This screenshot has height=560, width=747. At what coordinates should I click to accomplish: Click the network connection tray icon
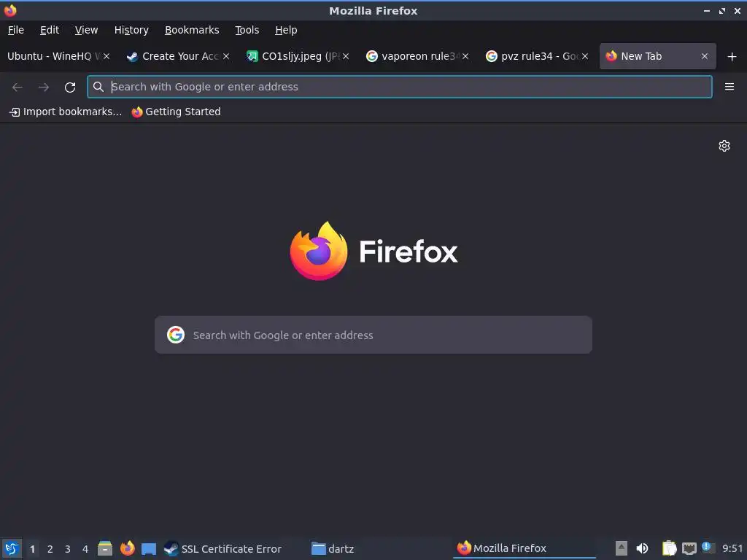tap(689, 548)
